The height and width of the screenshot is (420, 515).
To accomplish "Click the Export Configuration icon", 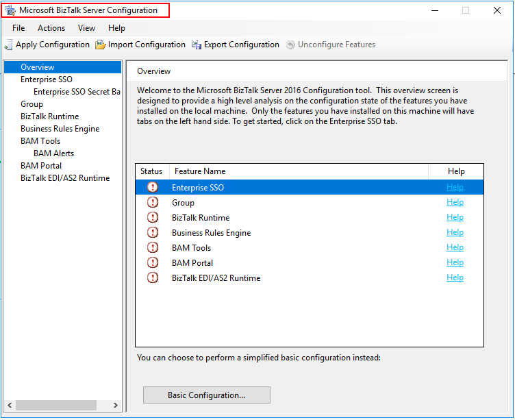I will [197, 45].
